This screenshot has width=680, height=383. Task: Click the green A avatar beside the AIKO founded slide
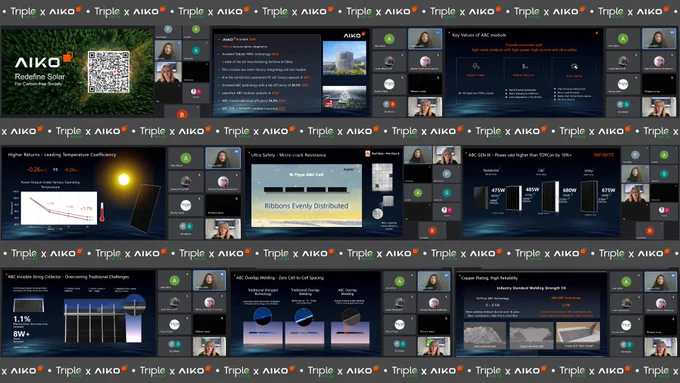point(389,39)
